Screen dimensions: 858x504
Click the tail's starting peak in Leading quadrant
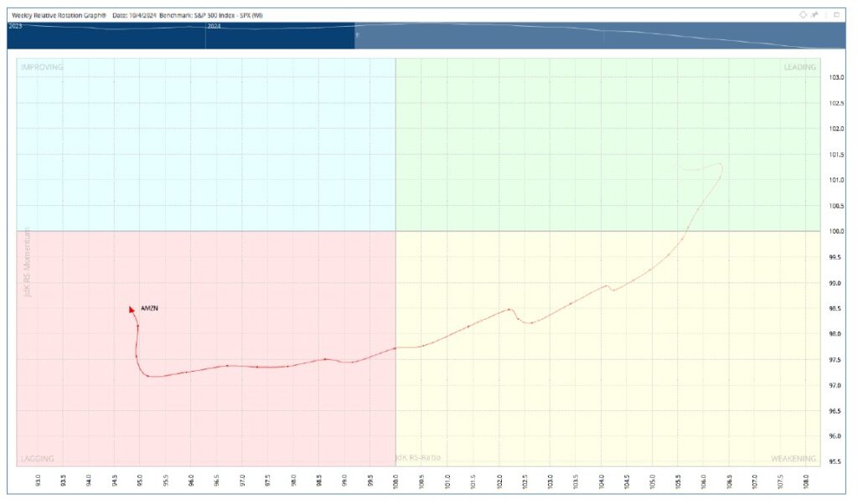[x=721, y=164]
